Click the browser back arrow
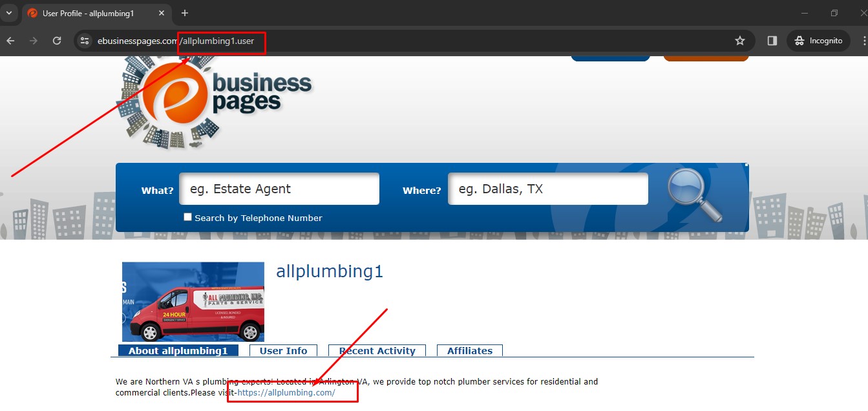Screen dimensions: 868x411 pos(10,41)
